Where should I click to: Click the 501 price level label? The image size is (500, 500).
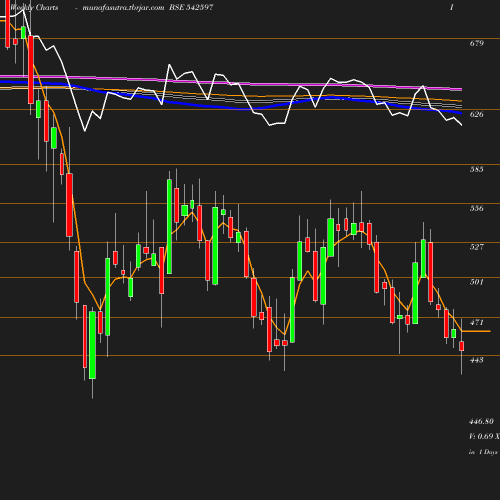pyautogui.click(x=476, y=282)
